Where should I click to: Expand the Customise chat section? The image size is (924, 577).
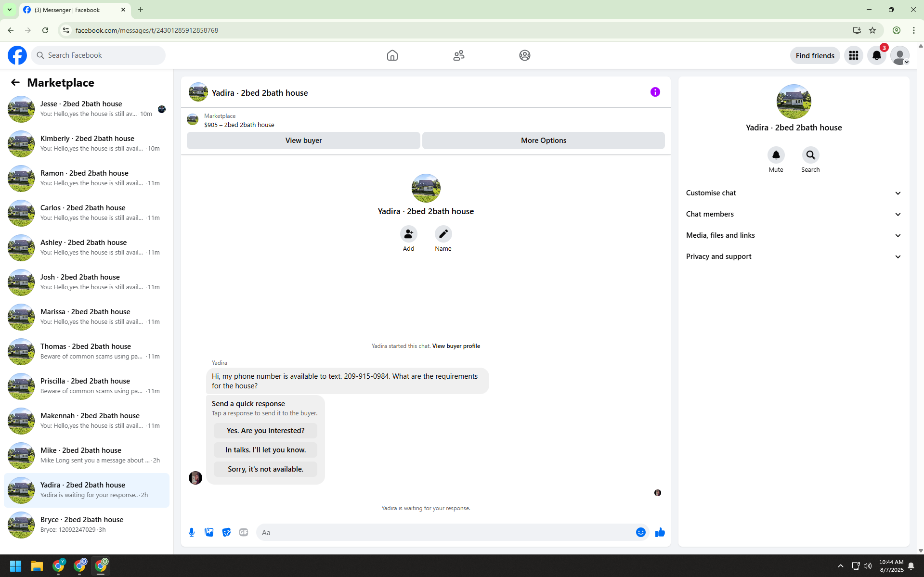[x=794, y=193]
